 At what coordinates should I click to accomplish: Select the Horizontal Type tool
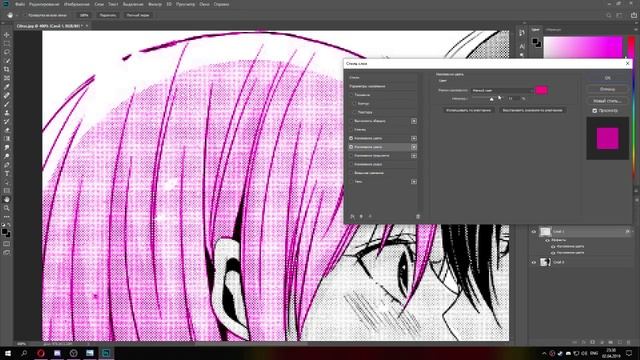[7, 173]
